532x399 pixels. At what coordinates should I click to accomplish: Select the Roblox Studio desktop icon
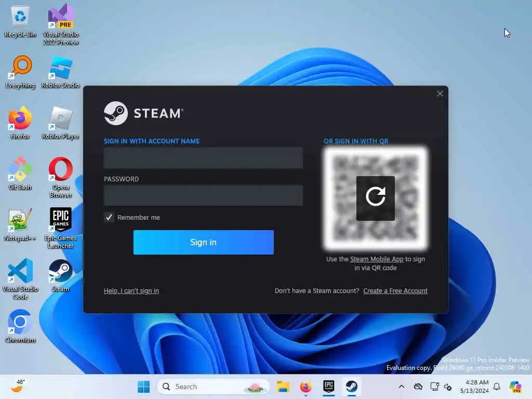60,72
